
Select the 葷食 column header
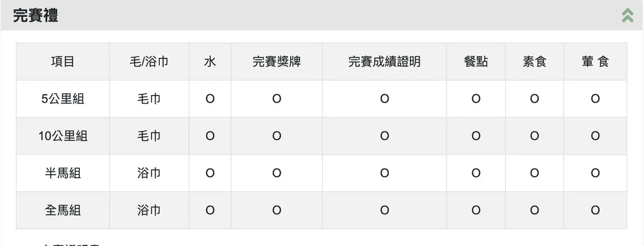point(595,61)
